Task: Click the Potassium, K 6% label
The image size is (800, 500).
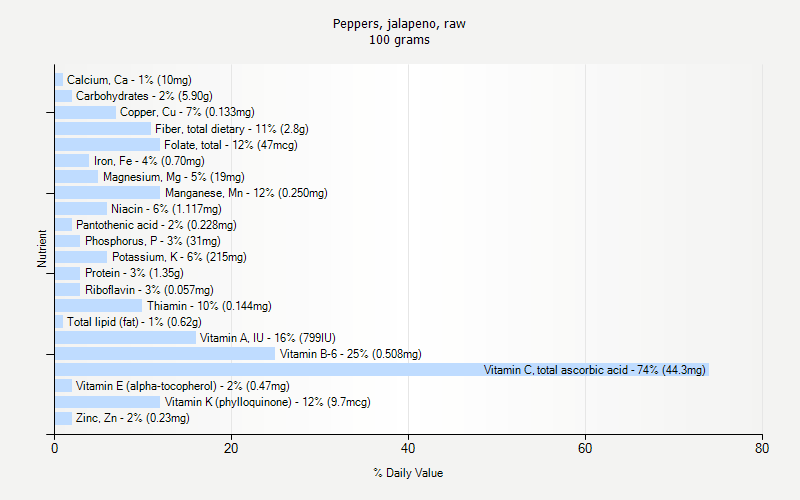Action: pyautogui.click(x=179, y=257)
